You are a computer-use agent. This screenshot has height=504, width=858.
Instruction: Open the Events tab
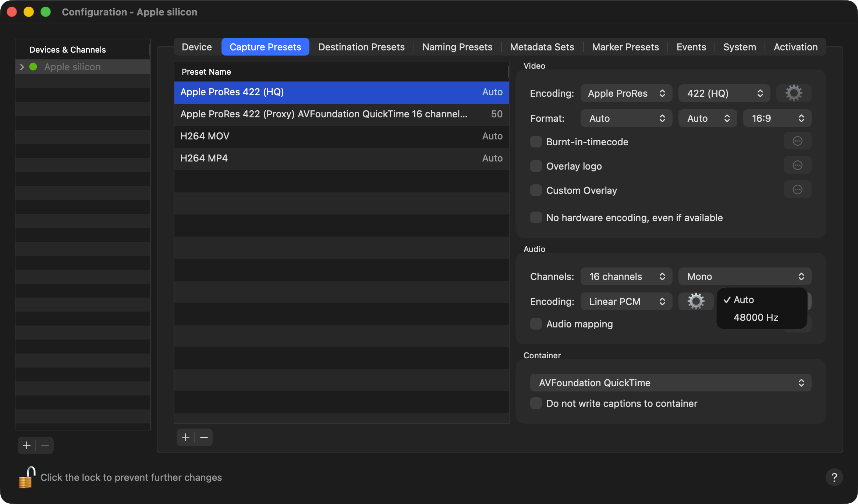pos(691,47)
